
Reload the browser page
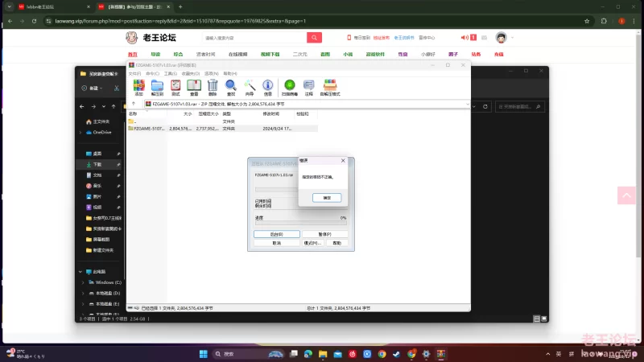[34, 21]
